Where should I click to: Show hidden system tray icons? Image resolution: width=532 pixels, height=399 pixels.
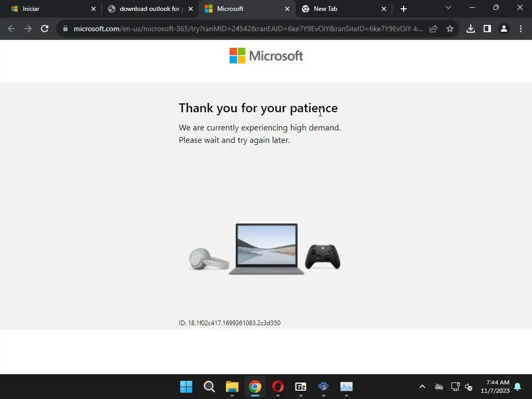coord(422,387)
